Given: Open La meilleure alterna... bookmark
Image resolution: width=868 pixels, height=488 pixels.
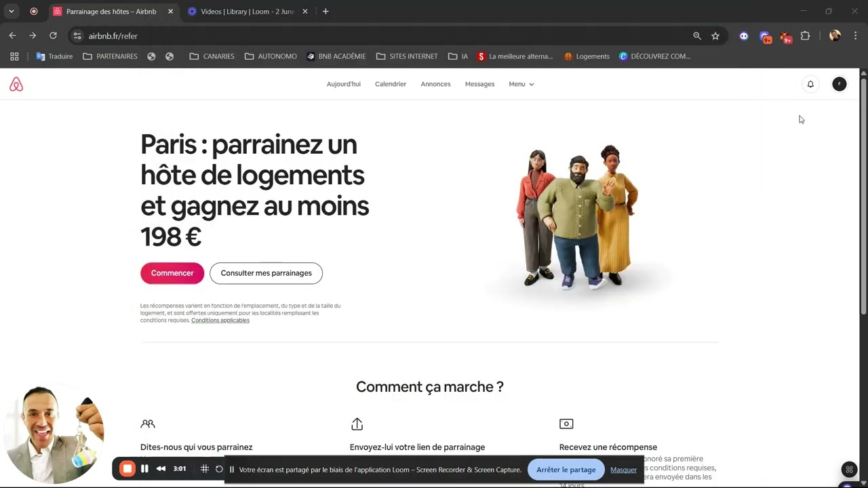Looking at the screenshot, I should 515,56.
